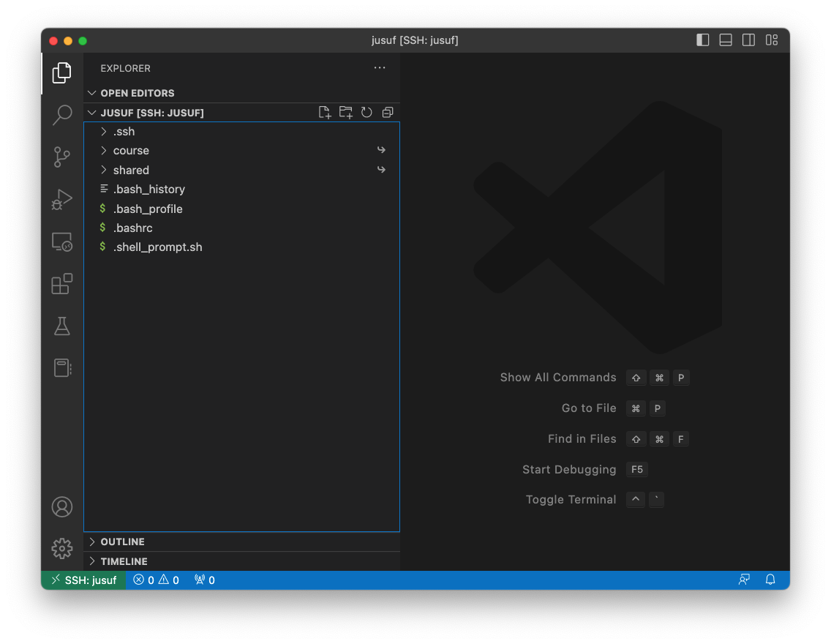
Task: Open Explorer more actions ellipsis menu
Action: pos(379,68)
